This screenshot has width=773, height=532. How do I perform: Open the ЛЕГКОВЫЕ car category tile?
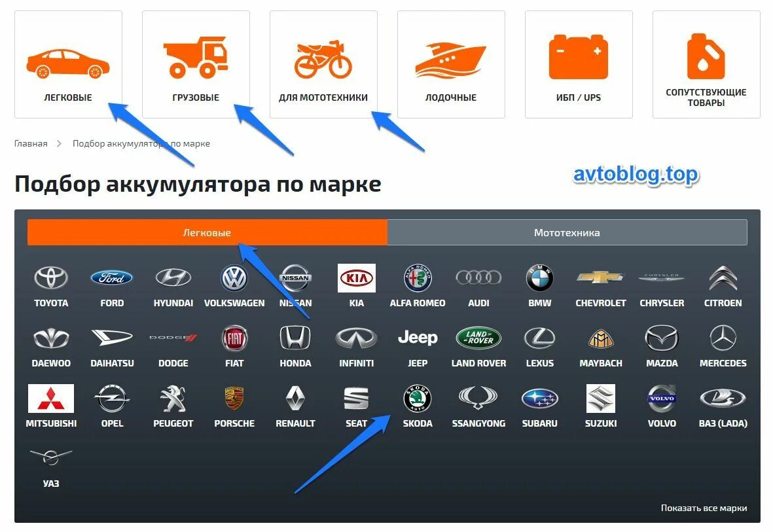point(68,65)
